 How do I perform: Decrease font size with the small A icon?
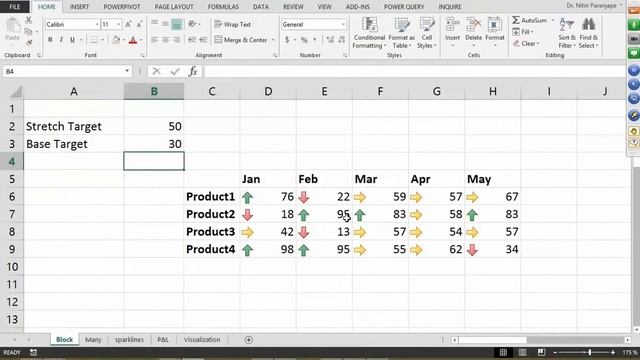coord(139,24)
